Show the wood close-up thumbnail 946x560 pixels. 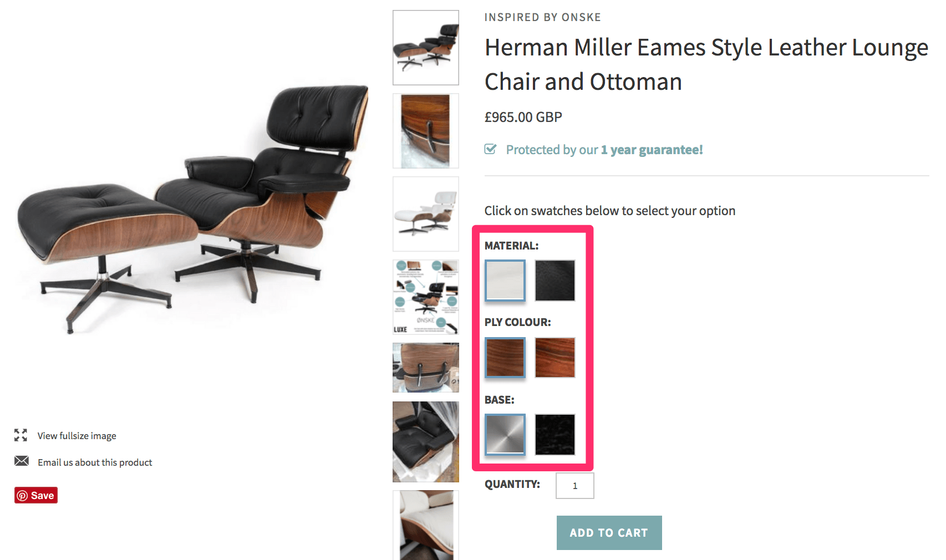pos(426,131)
